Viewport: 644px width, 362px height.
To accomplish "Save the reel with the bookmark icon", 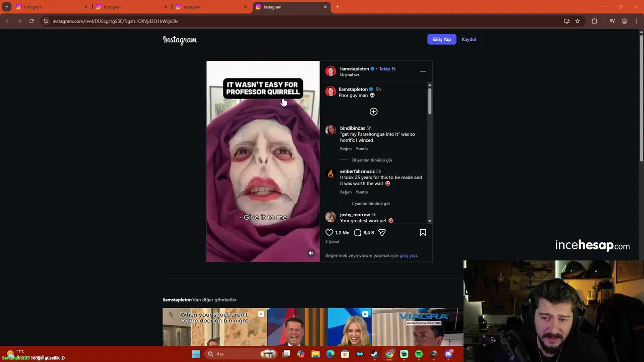I will pos(423,233).
